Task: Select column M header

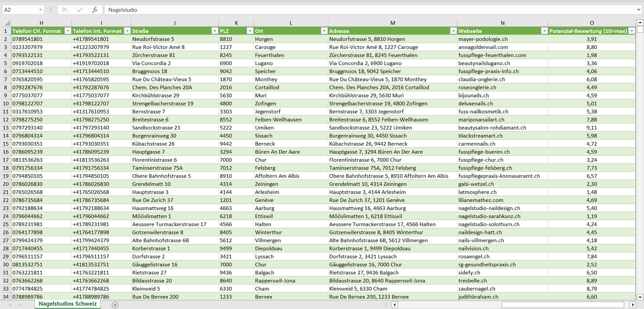Action: tap(392, 23)
